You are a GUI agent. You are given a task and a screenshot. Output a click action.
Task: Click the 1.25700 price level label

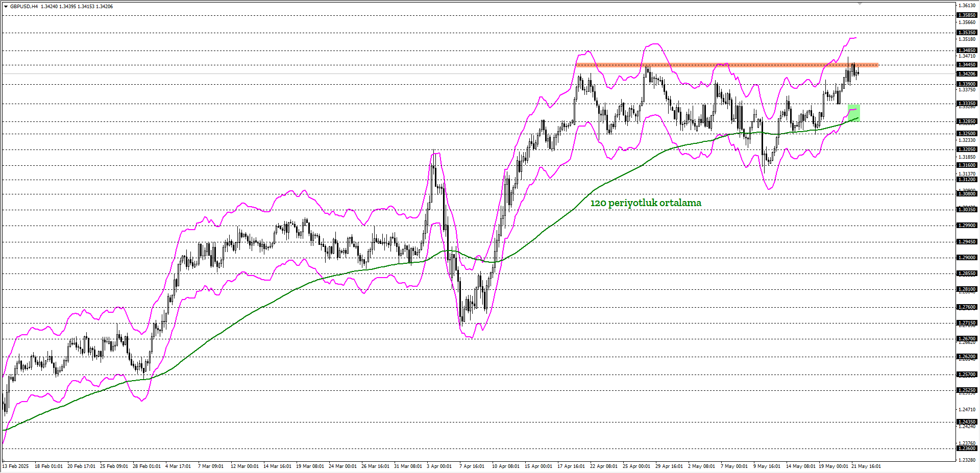(x=967, y=375)
